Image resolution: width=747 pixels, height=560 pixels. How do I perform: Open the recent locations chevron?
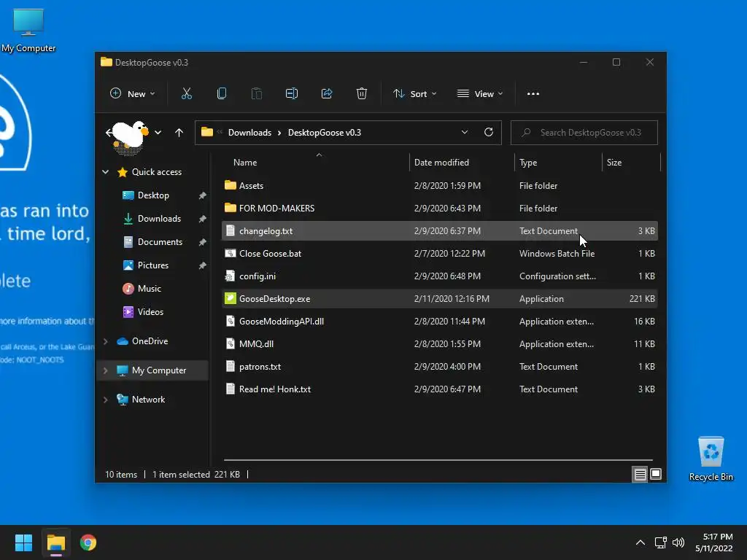click(x=158, y=133)
